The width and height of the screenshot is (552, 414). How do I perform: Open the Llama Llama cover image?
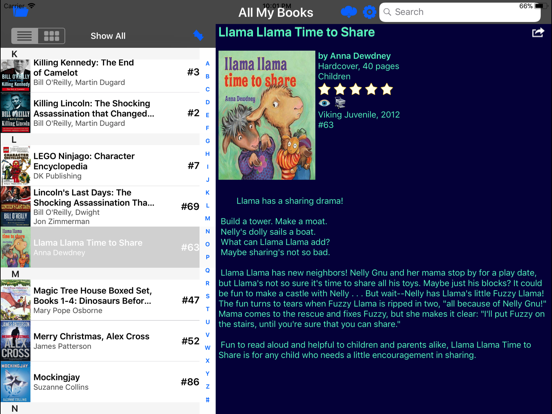click(267, 115)
